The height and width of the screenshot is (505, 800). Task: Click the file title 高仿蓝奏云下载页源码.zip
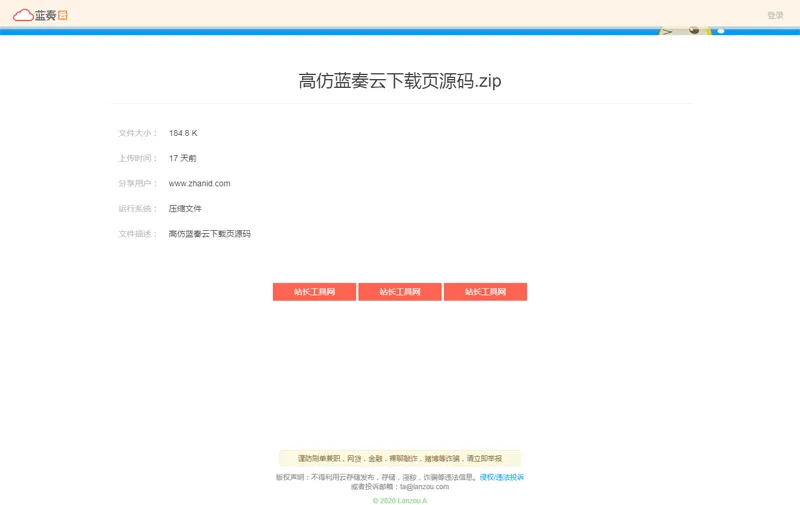[x=400, y=81]
